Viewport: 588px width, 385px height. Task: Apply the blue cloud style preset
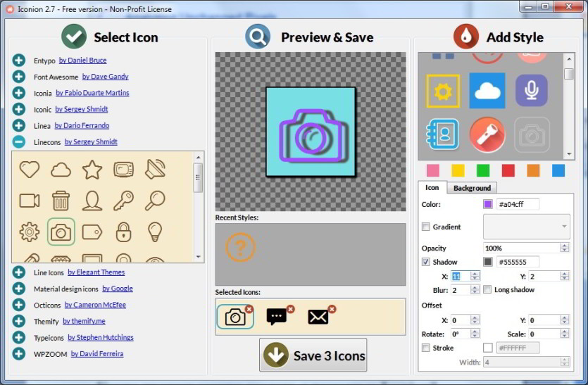click(487, 91)
